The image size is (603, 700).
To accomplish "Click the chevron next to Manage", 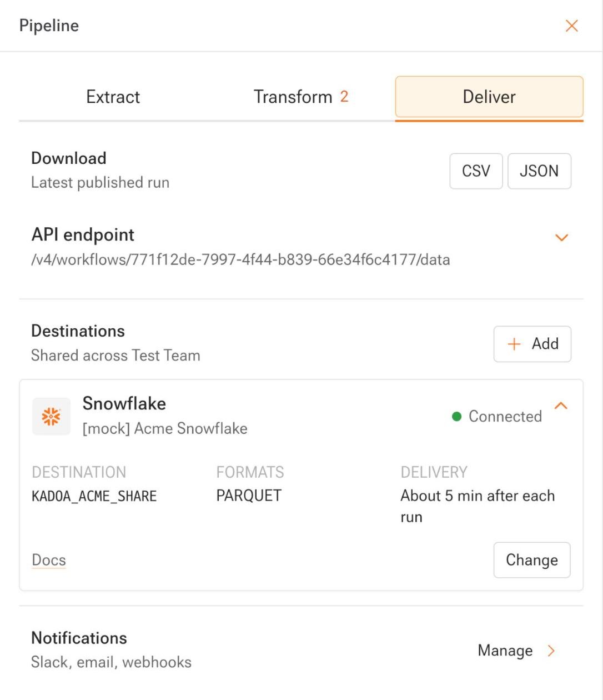I will pos(551,651).
